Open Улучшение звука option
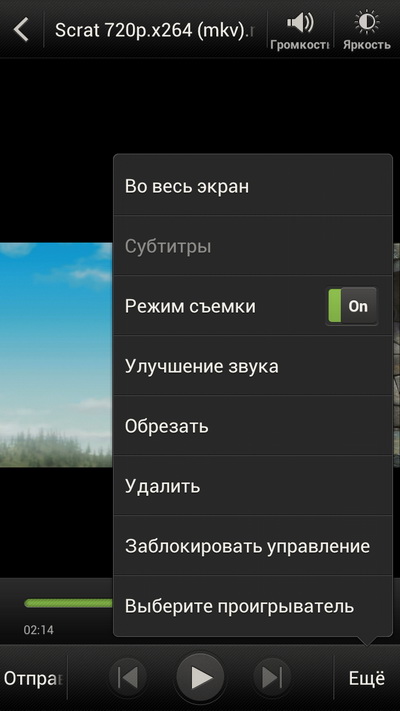Viewport: 400px width, 711px height. coord(253,366)
